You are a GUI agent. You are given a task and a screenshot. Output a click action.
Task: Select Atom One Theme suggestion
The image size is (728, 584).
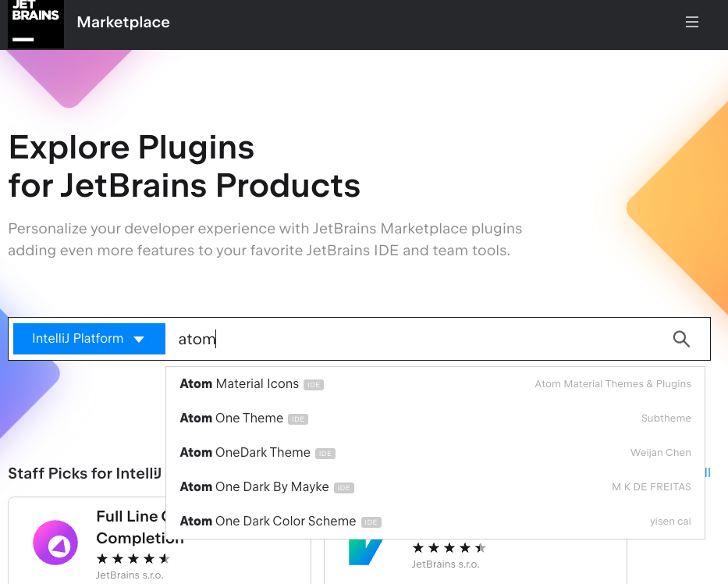coord(435,418)
